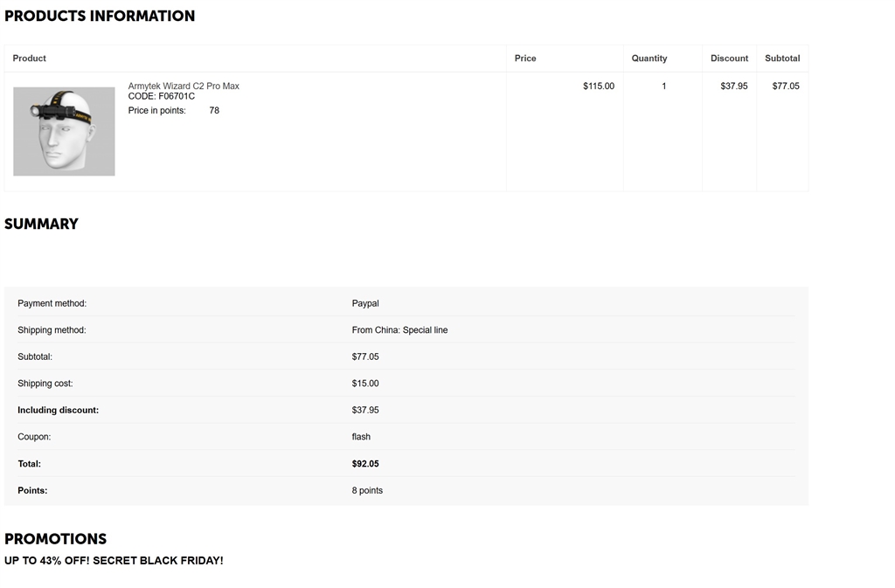This screenshot has width=895, height=588.
Task: Click the Quantity column header
Action: coord(649,59)
